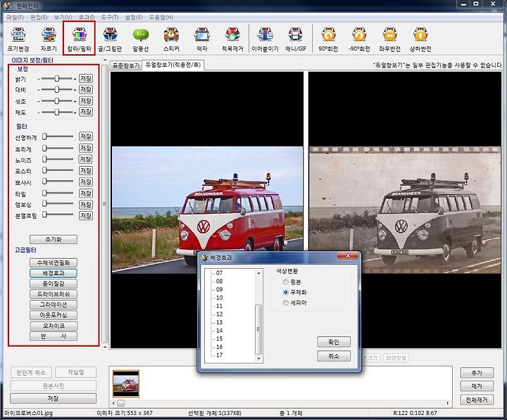Screen dimensions: 507x420
Task: Confirm dialog with 확인 button
Action: coord(334,342)
